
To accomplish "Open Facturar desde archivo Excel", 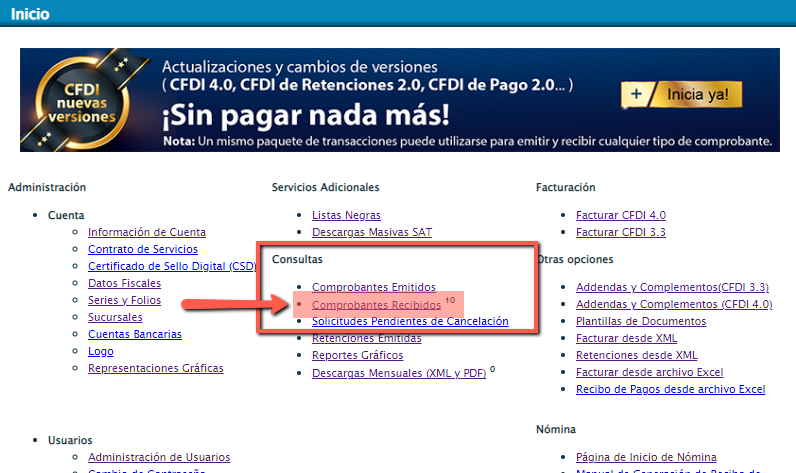I will click(649, 372).
